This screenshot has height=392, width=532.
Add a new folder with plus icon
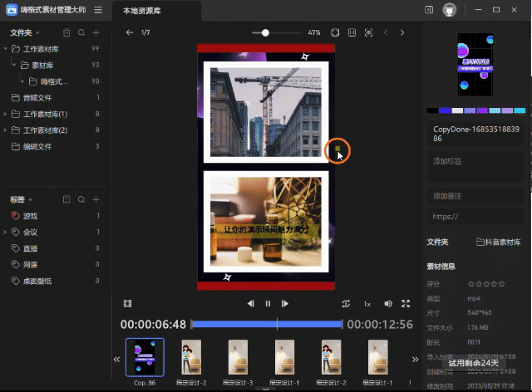pos(96,32)
